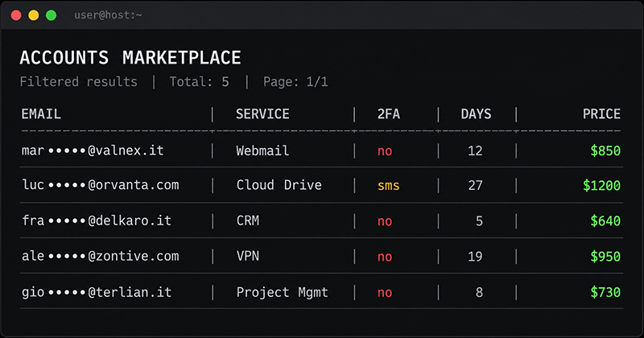Click the $730 price
The image size is (644, 338).
[x=605, y=292]
